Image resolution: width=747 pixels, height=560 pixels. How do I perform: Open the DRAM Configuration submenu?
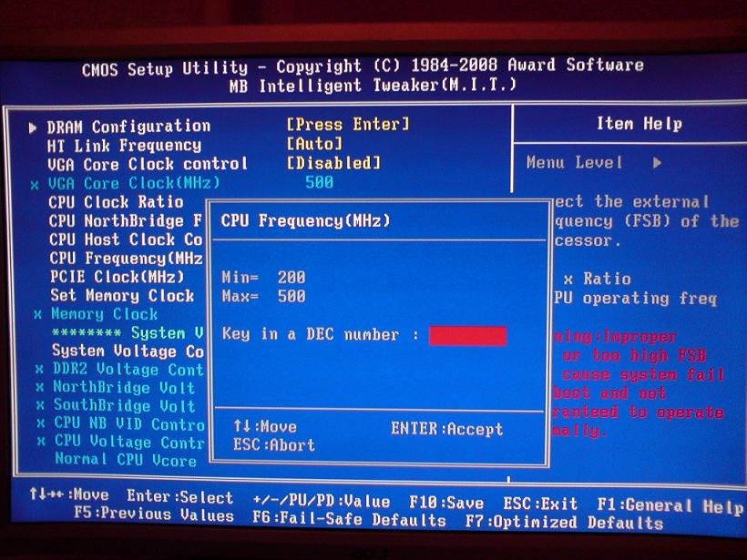click(128, 127)
